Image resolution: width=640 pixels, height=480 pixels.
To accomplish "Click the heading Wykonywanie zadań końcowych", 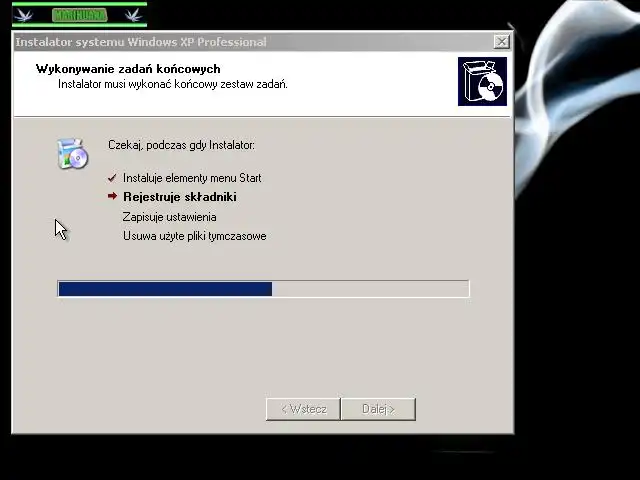I will (128, 69).
